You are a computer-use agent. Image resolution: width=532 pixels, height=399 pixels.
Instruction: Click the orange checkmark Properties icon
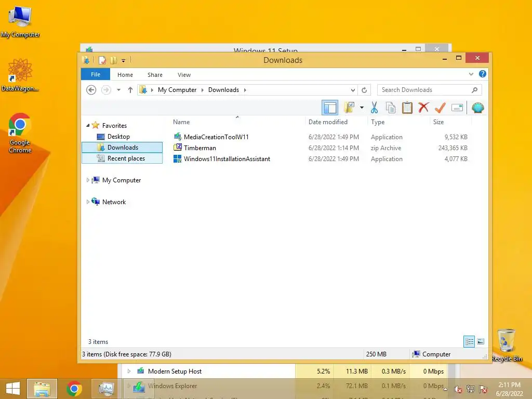click(440, 108)
